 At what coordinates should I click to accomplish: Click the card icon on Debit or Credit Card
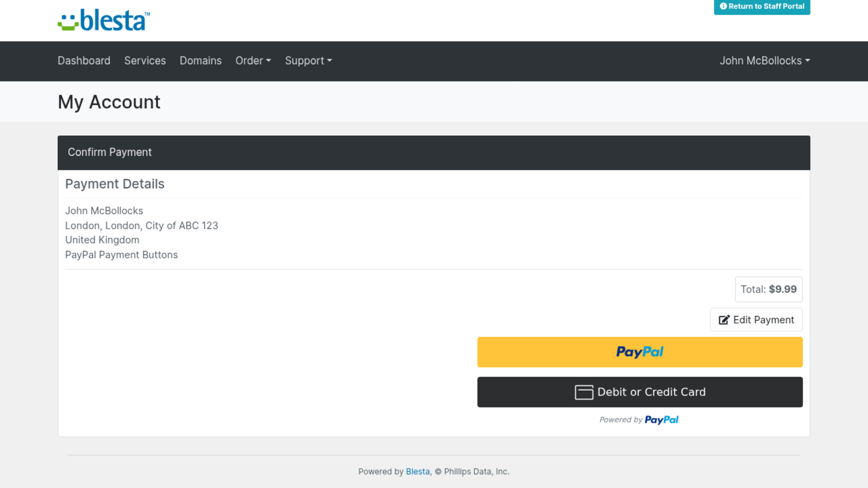[584, 392]
